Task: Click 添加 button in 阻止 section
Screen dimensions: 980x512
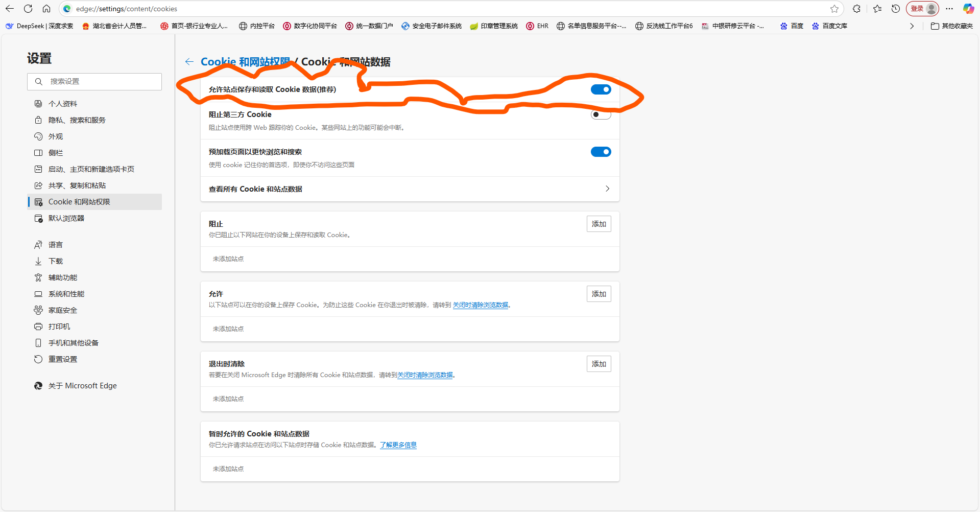Action: [599, 224]
